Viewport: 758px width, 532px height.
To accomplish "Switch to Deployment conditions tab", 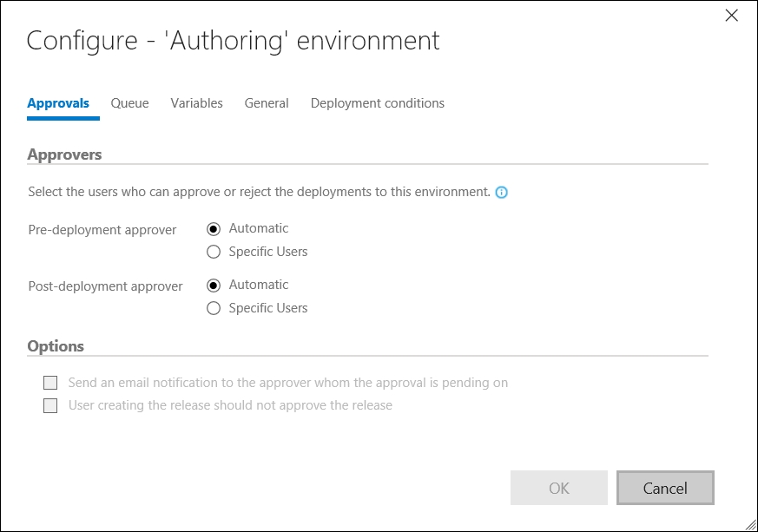I will (x=377, y=103).
